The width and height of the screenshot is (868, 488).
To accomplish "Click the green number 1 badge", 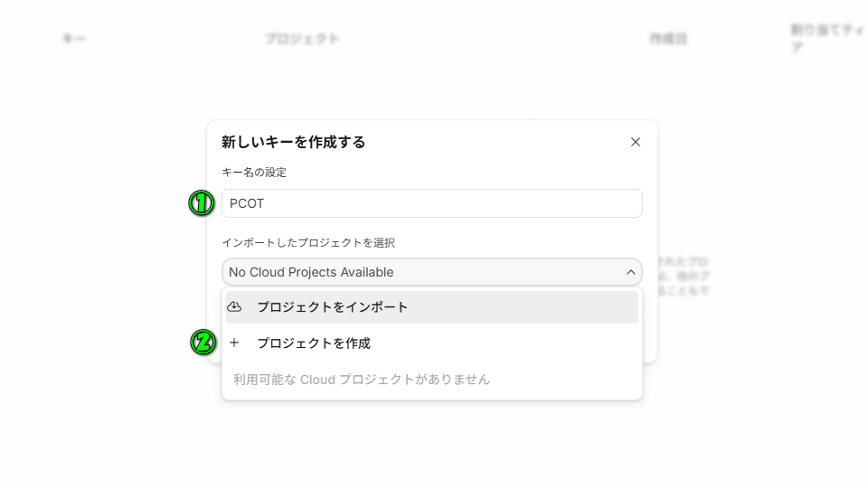I will (201, 203).
